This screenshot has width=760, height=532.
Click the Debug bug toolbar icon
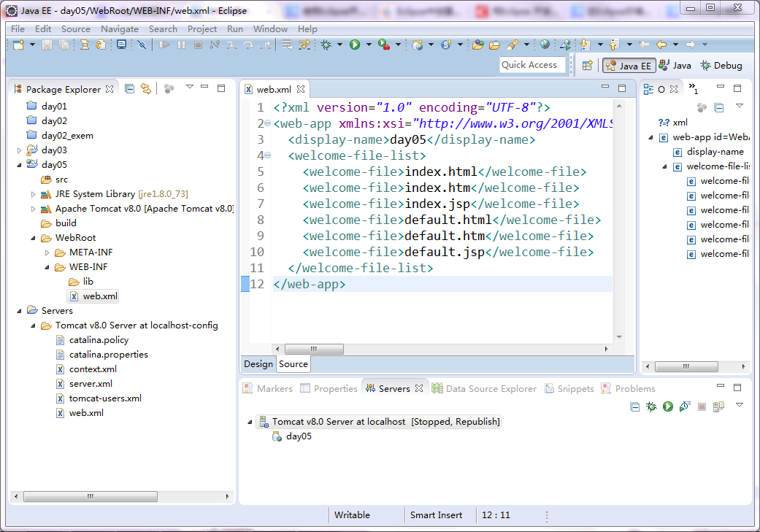coord(326,45)
